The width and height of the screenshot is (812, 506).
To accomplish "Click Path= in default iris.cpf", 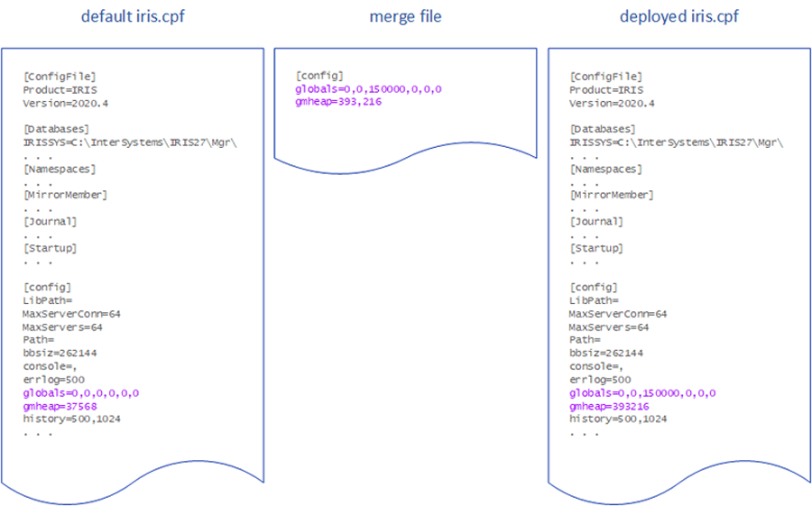I will 38,340.
